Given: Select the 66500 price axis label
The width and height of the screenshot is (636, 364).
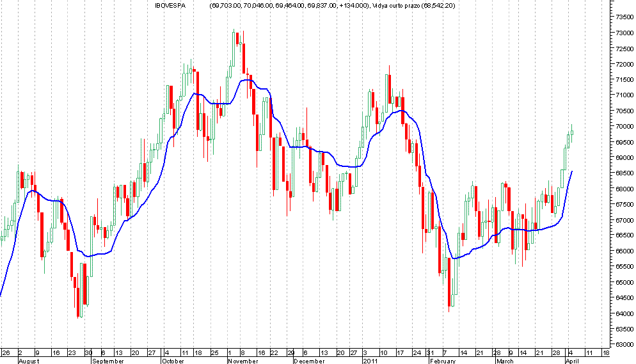Looking at the screenshot, I should [x=621, y=235].
